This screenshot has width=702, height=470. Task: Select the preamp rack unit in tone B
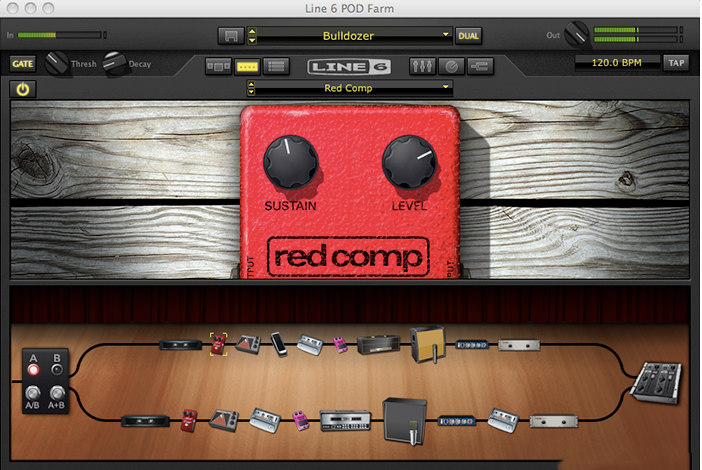tap(346, 420)
